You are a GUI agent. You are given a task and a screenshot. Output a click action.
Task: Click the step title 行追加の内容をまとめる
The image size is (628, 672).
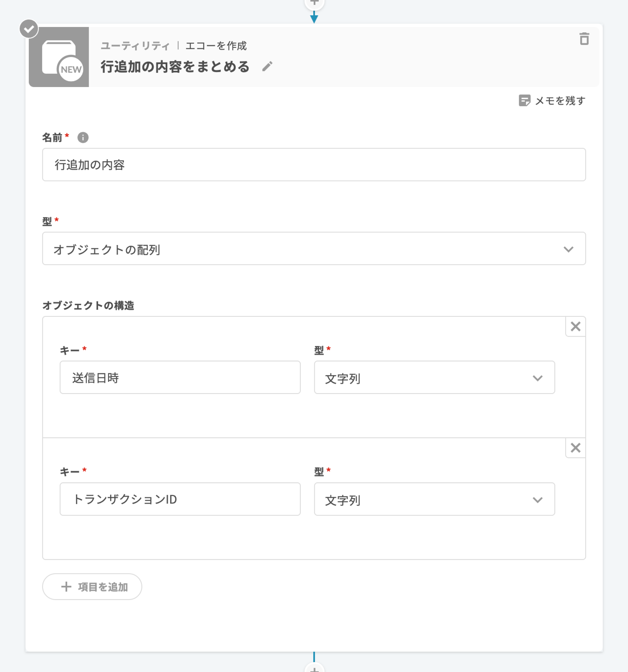coord(175,67)
